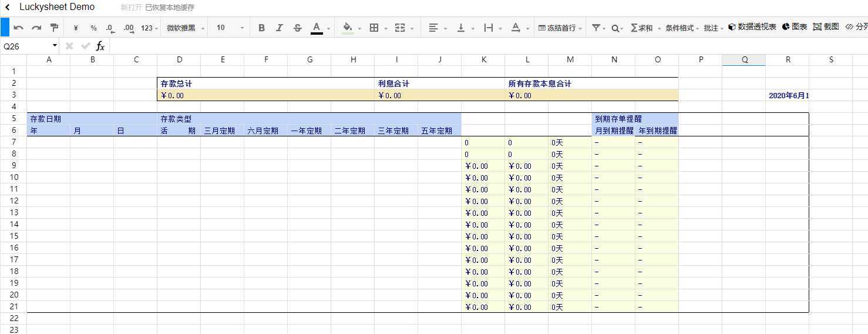Open the 冻结首行 freeze dropdown

[560, 28]
